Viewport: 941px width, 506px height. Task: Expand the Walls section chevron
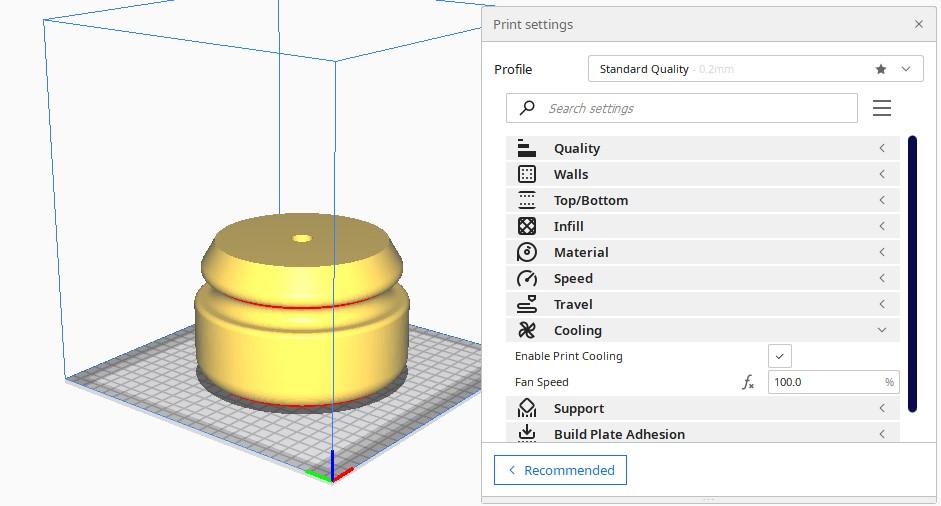[882, 174]
